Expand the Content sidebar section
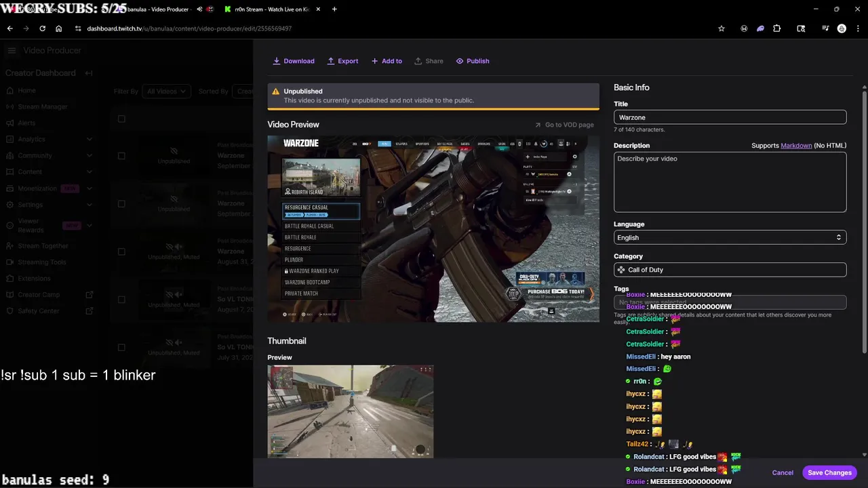Viewport: 868px width, 488px height. [90, 171]
